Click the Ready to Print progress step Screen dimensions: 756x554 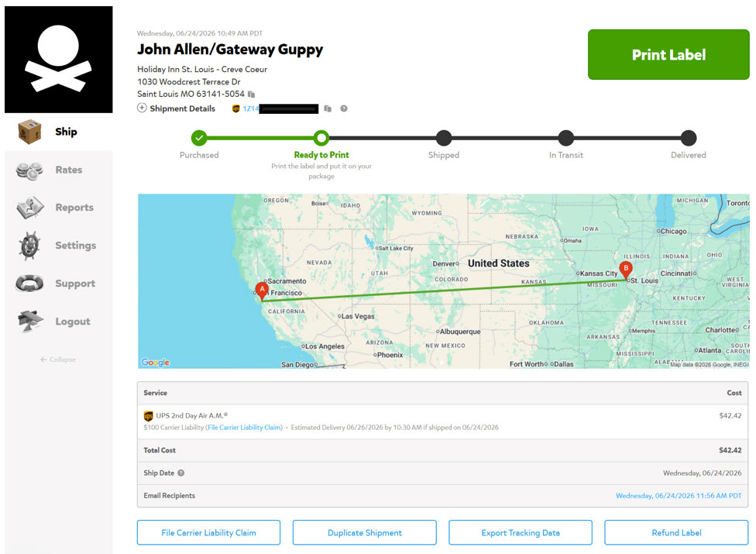coord(321,139)
